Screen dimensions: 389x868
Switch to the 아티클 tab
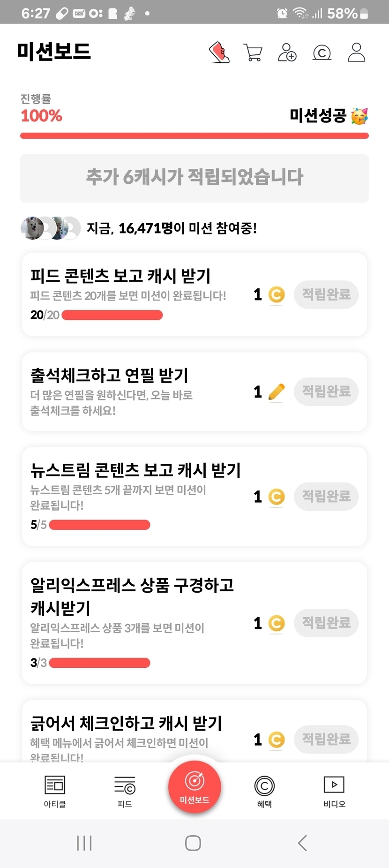tap(55, 791)
